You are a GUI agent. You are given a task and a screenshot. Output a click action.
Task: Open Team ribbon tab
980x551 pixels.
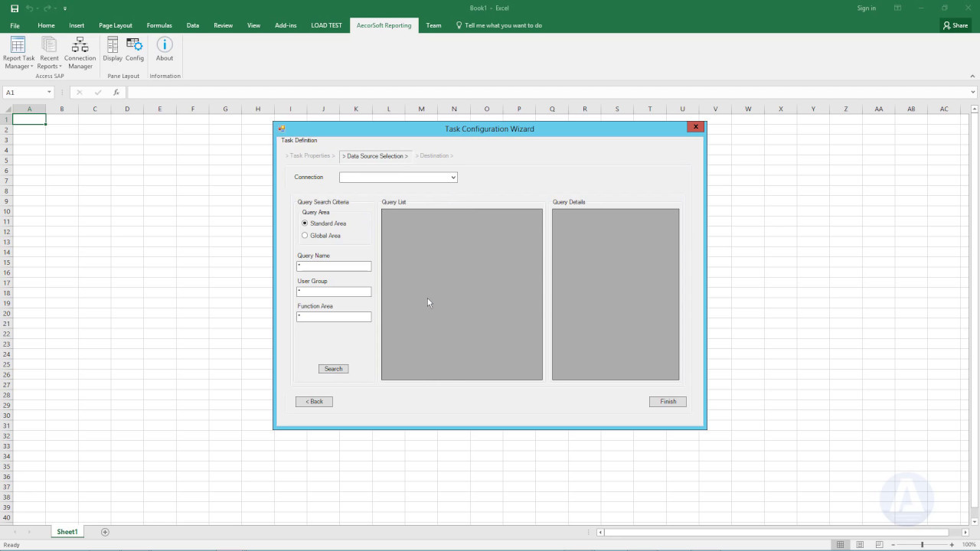pos(433,25)
